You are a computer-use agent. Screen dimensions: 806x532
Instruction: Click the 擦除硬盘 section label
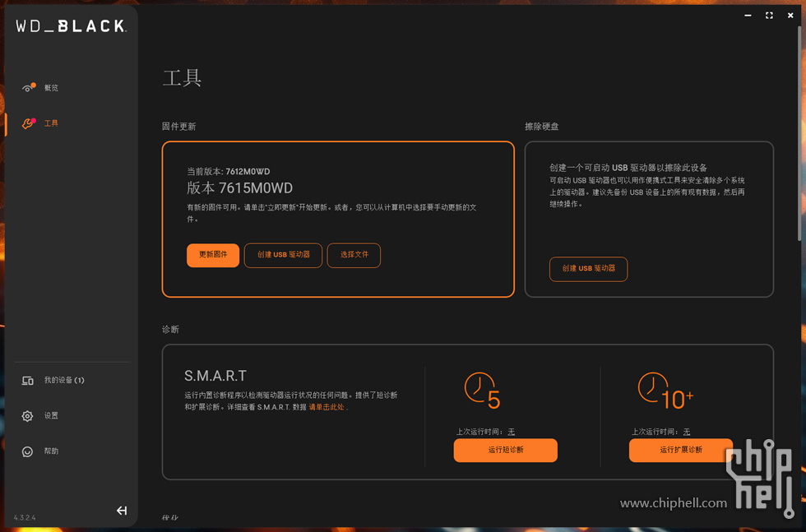point(542,127)
